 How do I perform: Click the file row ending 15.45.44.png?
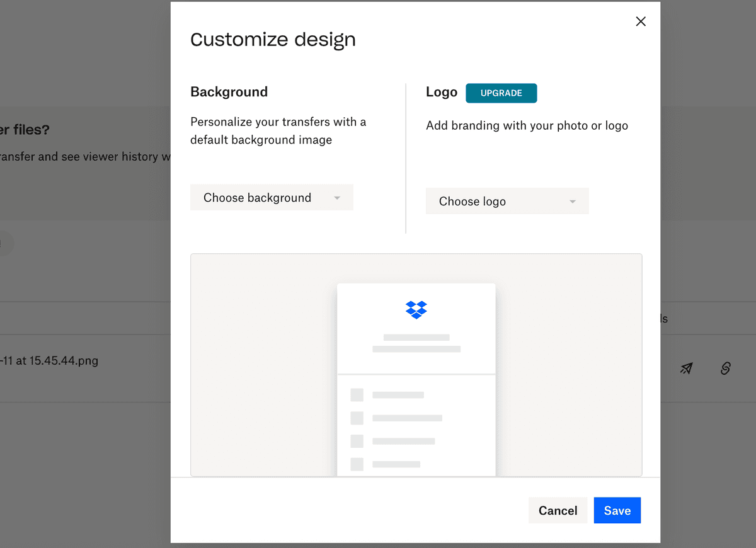click(x=50, y=360)
